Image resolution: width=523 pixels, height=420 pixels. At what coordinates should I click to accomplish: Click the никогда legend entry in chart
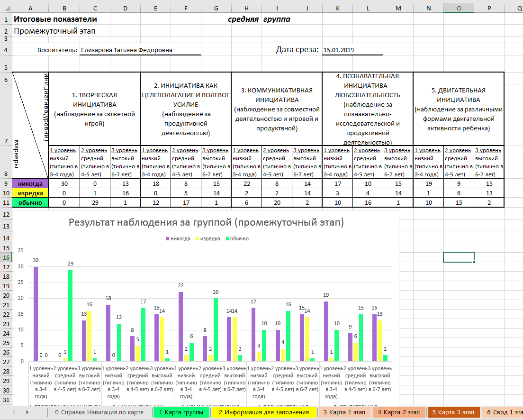tap(178, 239)
